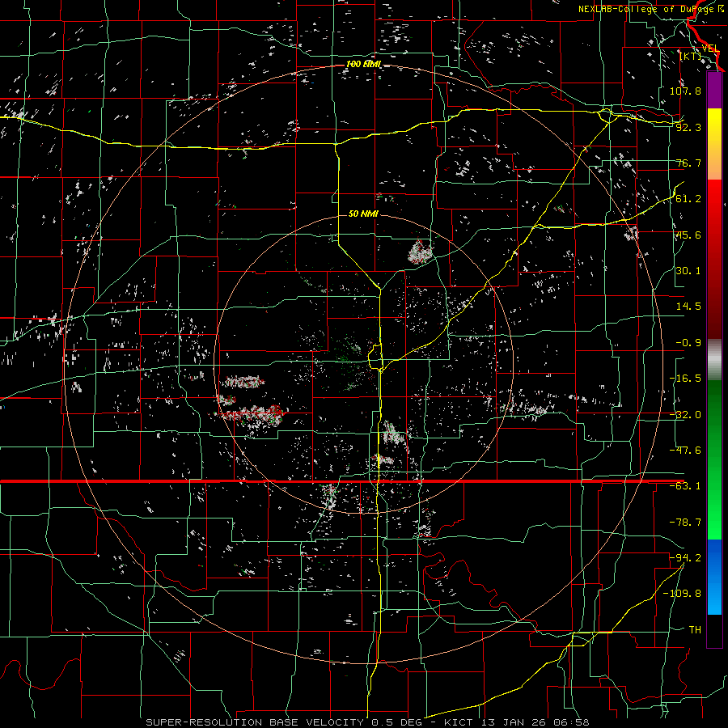
Task: Select the 76.7 scale value
Action: click(x=688, y=163)
